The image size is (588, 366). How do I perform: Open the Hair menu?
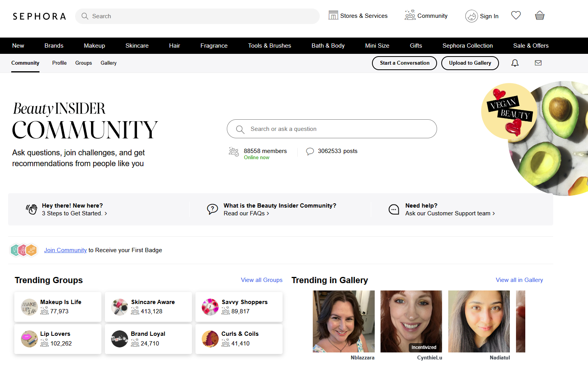tap(175, 46)
